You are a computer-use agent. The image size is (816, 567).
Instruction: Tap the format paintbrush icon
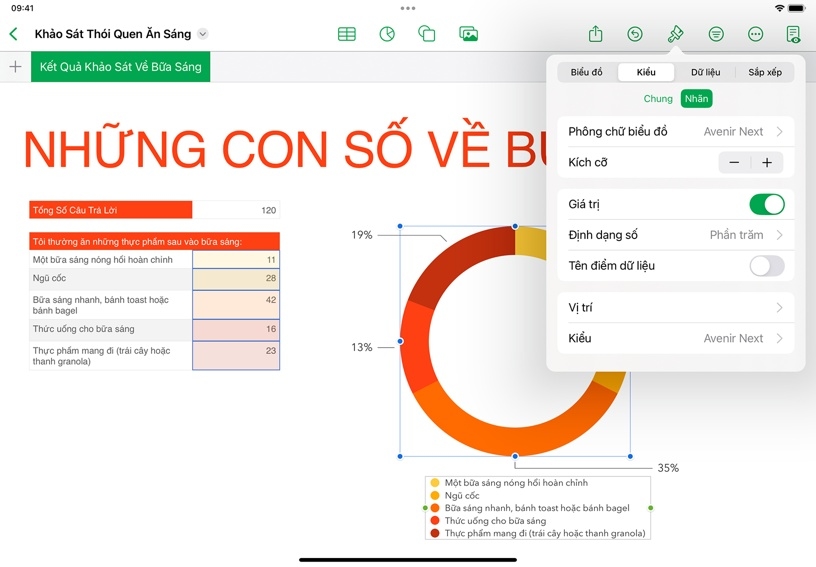pos(675,34)
